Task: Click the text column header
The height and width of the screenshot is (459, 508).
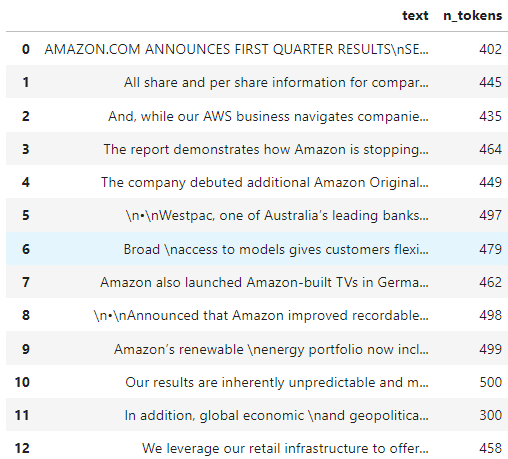Action: click(x=415, y=16)
